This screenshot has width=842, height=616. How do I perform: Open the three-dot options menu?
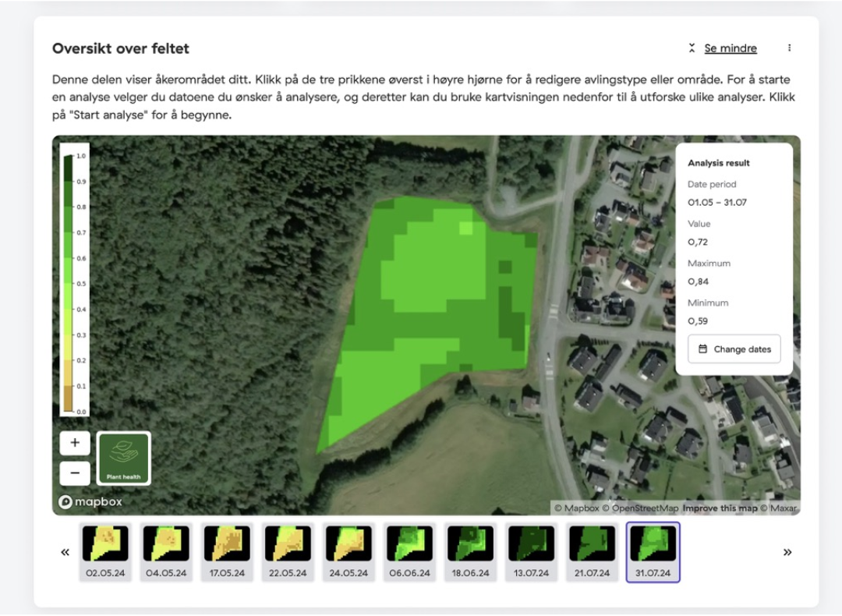(789, 48)
